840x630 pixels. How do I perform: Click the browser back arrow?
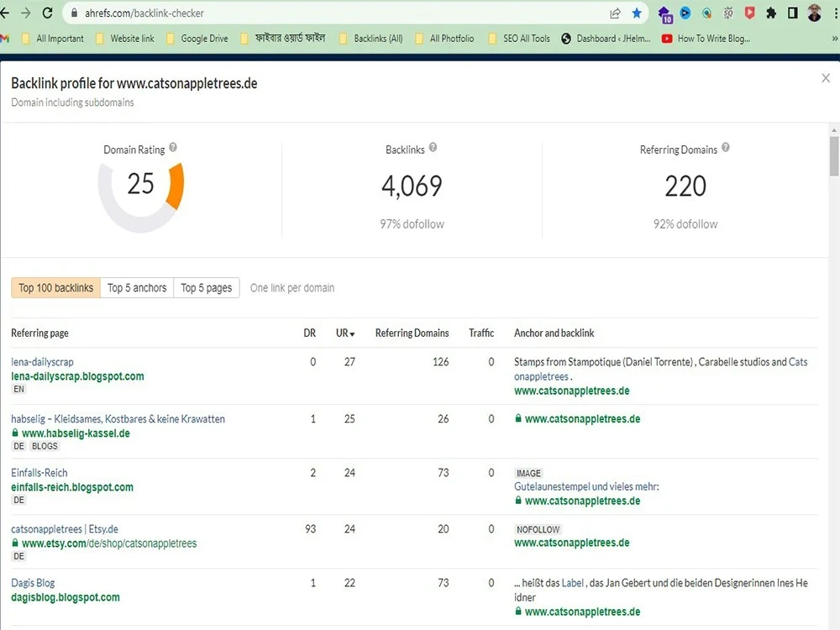[x=5, y=13]
